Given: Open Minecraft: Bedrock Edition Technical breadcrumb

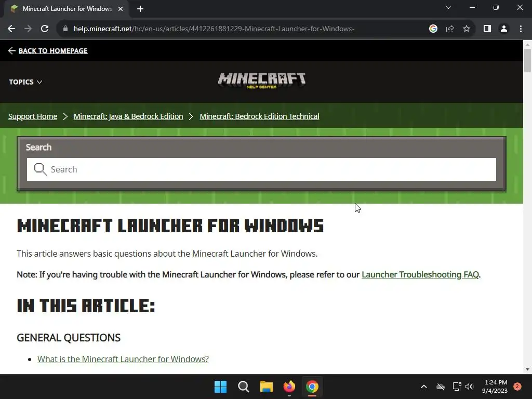Looking at the screenshot, I should [x=259, y=116].
